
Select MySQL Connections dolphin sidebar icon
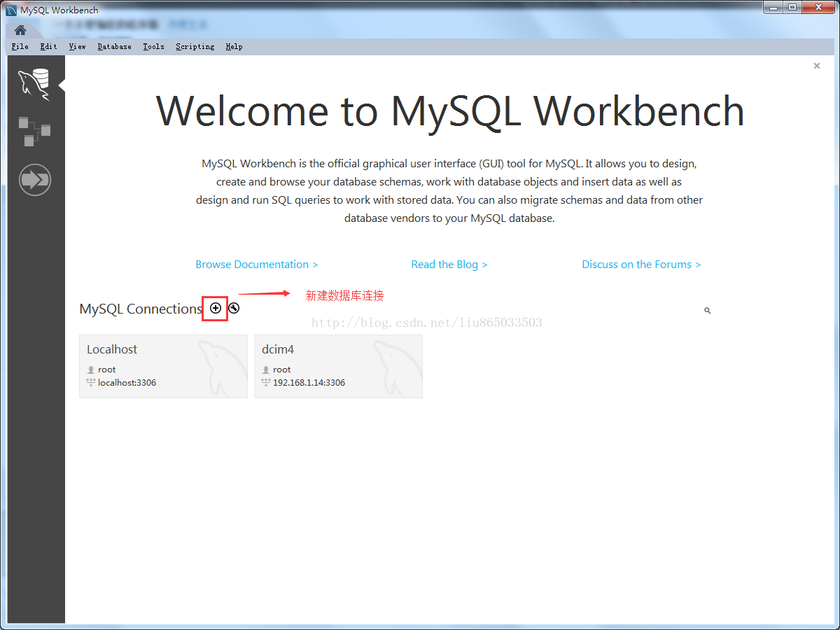(x=34, y=85)
